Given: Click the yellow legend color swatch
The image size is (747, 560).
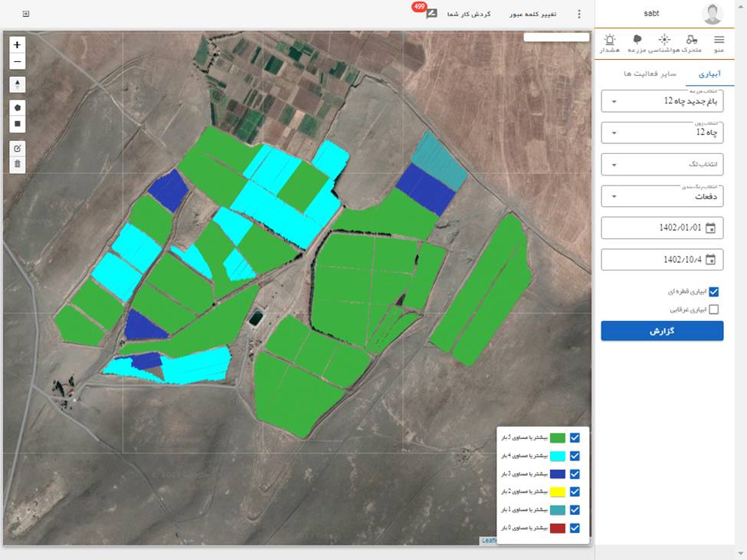Looking at the screenshot, I should (557, 492).
